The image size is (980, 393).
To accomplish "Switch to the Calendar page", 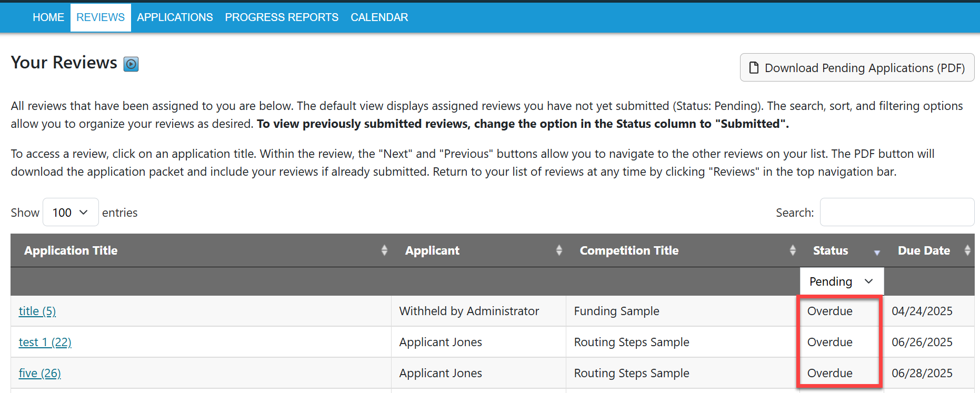I will tap(379, 17).
